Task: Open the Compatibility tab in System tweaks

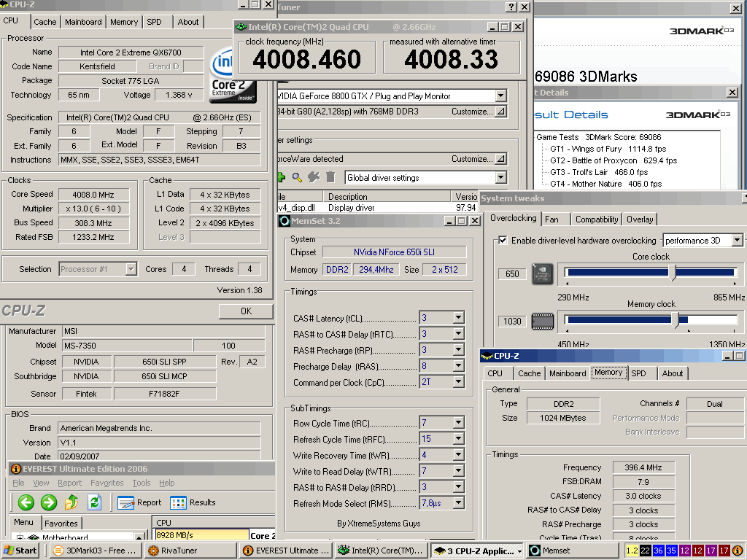Action: click(597, 219)
